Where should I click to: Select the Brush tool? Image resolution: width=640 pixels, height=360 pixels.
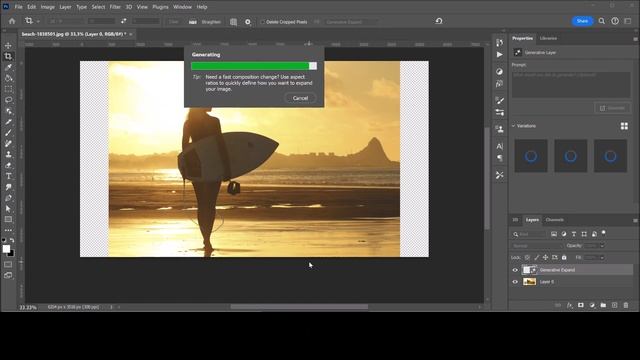tap(8, 133)
